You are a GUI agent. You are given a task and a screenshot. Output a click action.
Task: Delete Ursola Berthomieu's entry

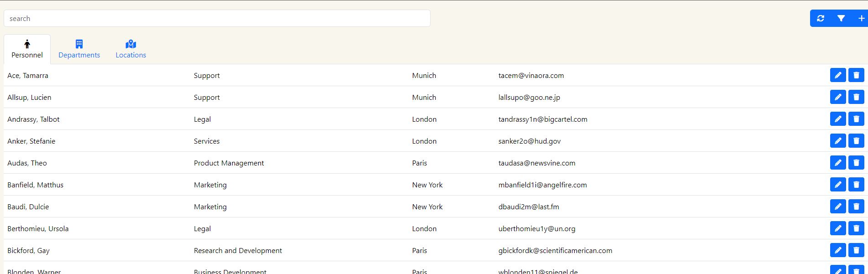[x=856, y=228]
